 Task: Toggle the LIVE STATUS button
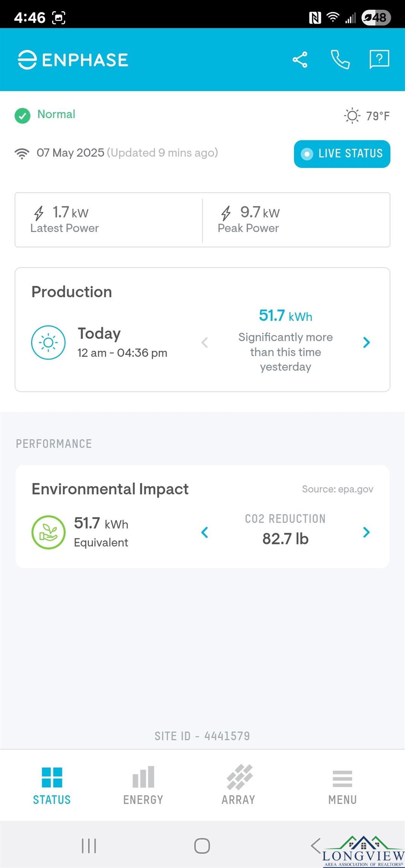pyautogui.click(x=342, y=154)
